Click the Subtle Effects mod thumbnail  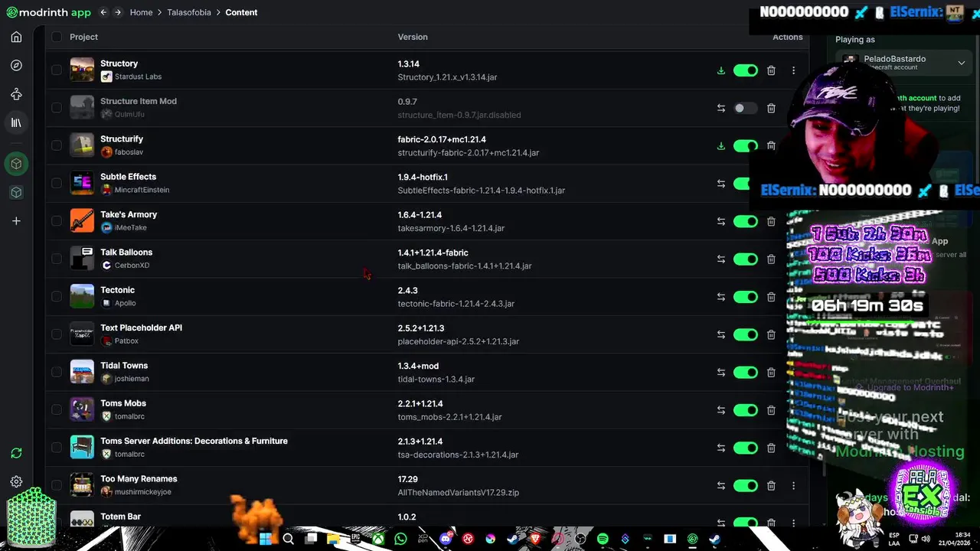click(82, 183)
